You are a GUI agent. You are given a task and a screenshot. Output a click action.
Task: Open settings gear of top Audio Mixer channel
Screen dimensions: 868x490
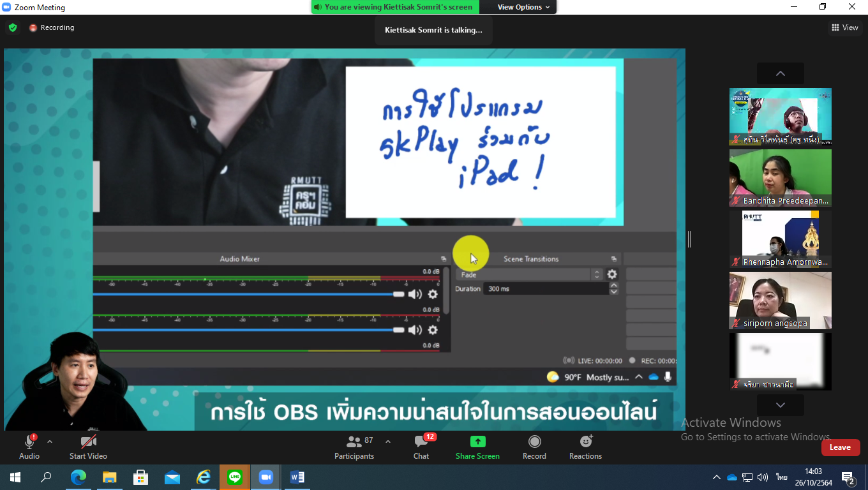tap(433, 294)
